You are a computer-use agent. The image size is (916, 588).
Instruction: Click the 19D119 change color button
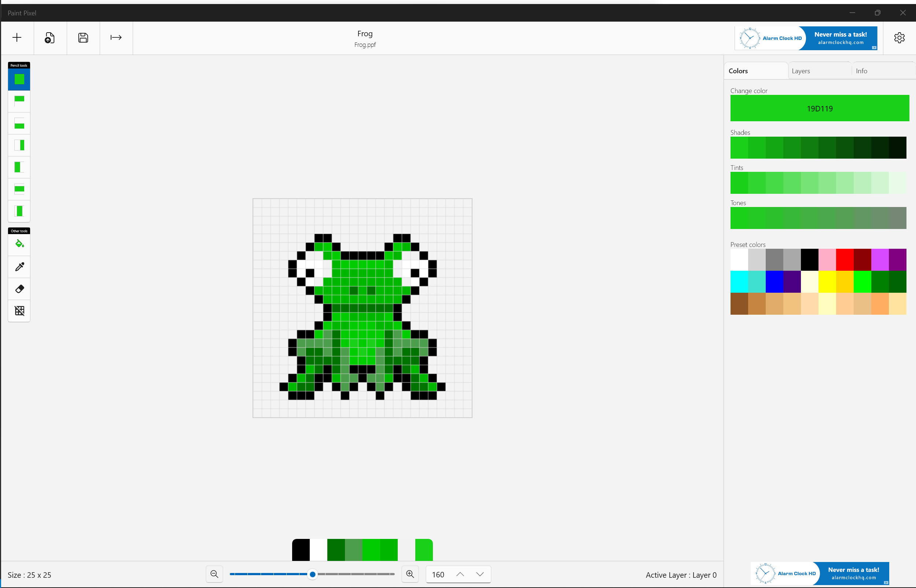tap(819, 108)
